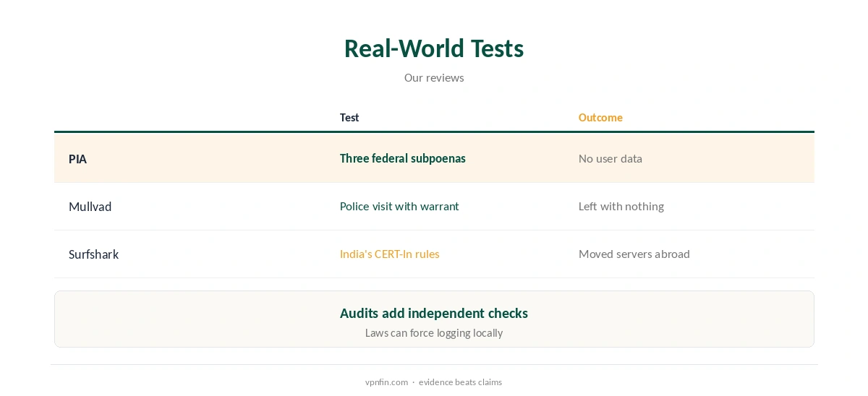Click 'Audits add independent checks' callout title
Viewport: 868px width, 396px height.
click(x=434, y=313)
